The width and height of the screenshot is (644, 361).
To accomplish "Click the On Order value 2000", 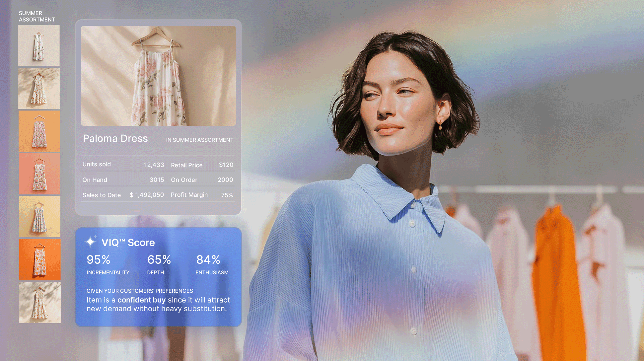I will click(225, 180).
